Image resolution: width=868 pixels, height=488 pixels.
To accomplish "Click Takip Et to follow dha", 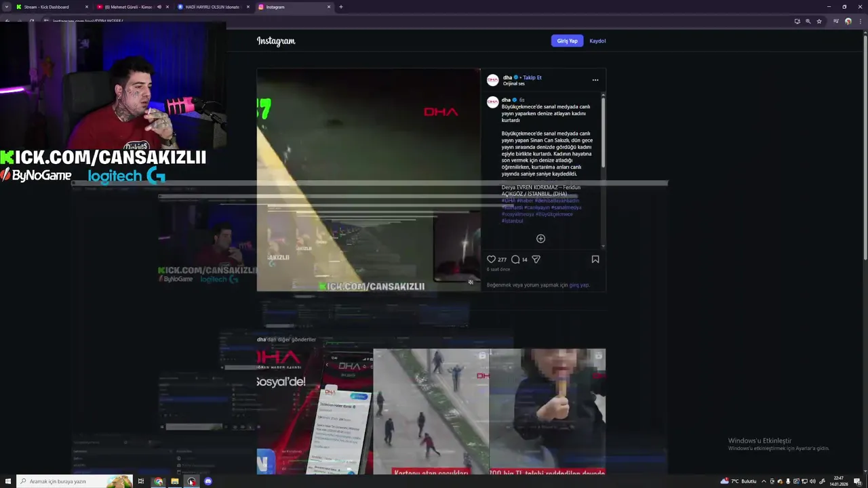I will point(532,77).
